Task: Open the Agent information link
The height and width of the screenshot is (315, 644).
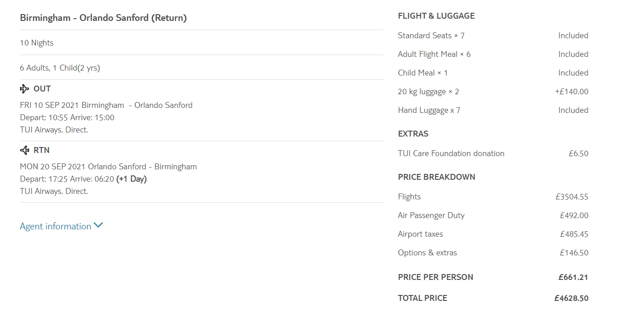Action: (55, 227)
